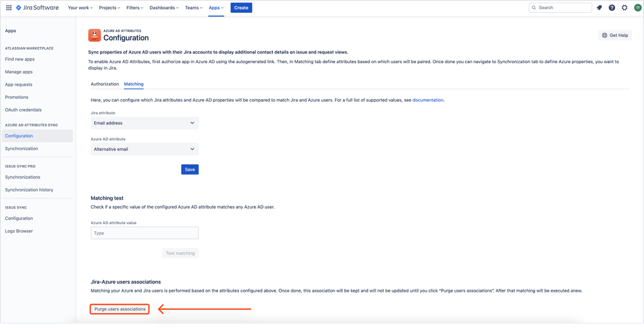This screenshot has height=335, width=644.
Task: Click the Save button
Action: tap(190, 169)
